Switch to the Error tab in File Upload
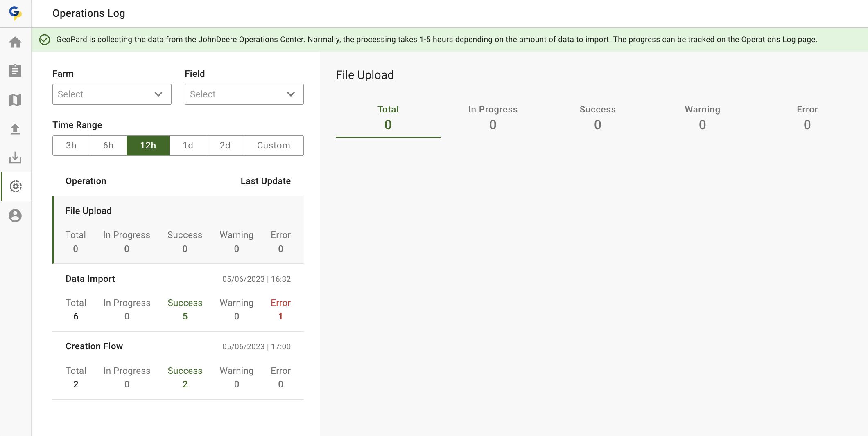This screenshot has height=436, width=868. (807, 117)
